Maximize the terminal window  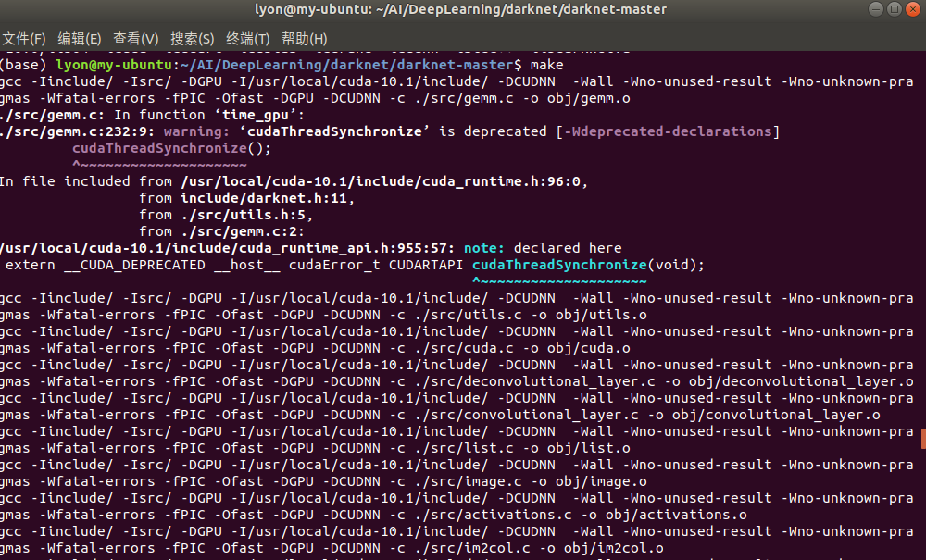(x=895, y=9)
